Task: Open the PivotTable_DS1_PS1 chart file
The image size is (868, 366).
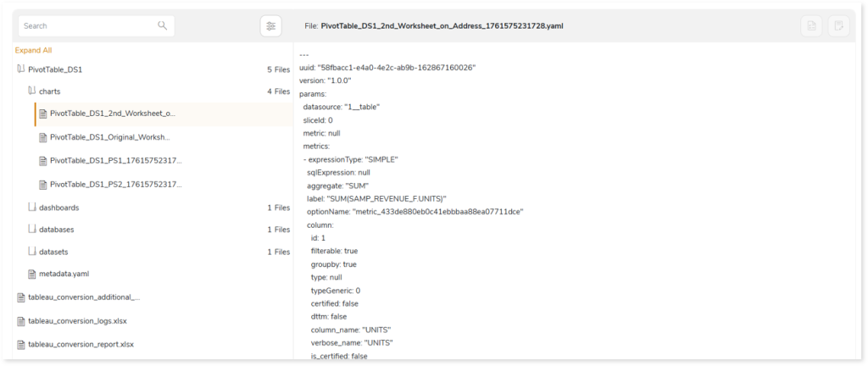Action: point(116,160)
